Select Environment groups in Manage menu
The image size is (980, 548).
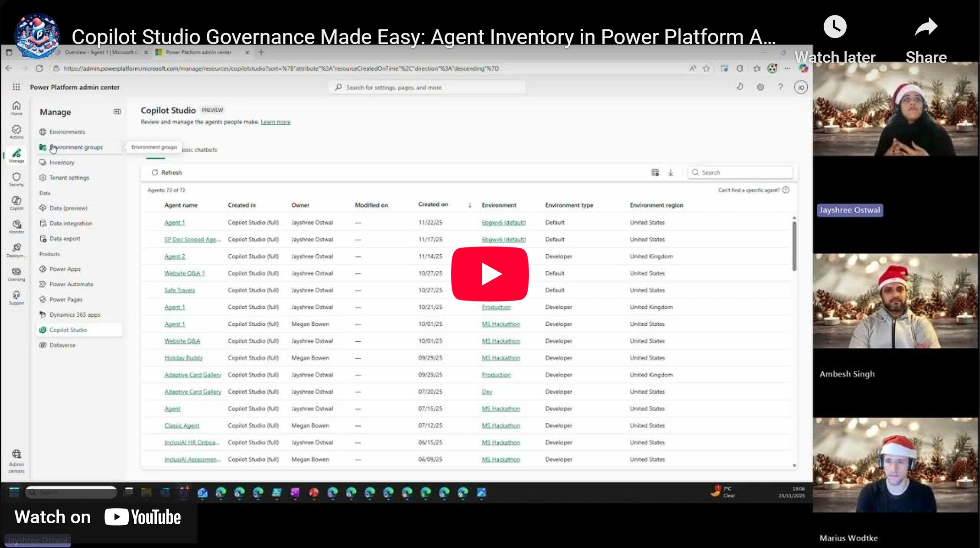click(x=76, y=148)
